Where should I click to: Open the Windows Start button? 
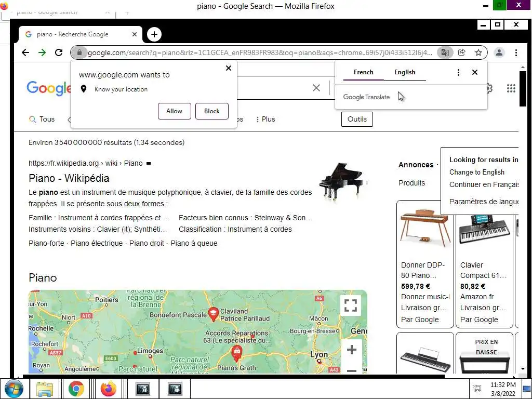[x=14, y=389]
